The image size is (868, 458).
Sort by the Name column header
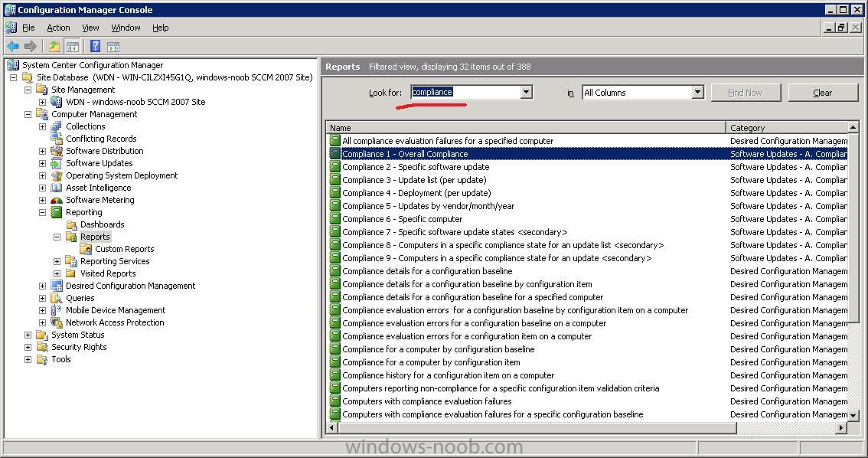526,127
